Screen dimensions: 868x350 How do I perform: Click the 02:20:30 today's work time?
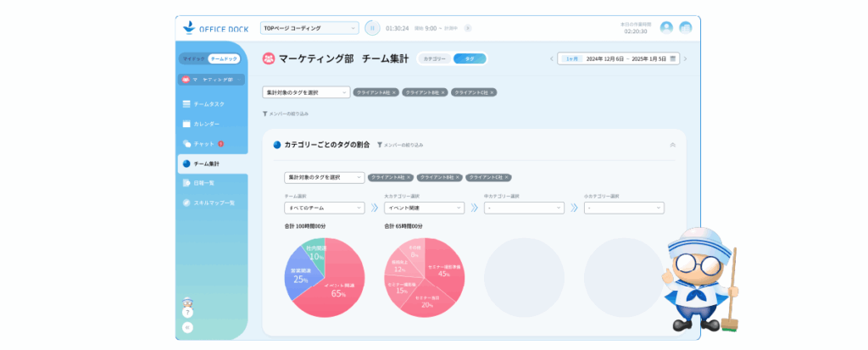pyautogui.click(x=636, y=31)
